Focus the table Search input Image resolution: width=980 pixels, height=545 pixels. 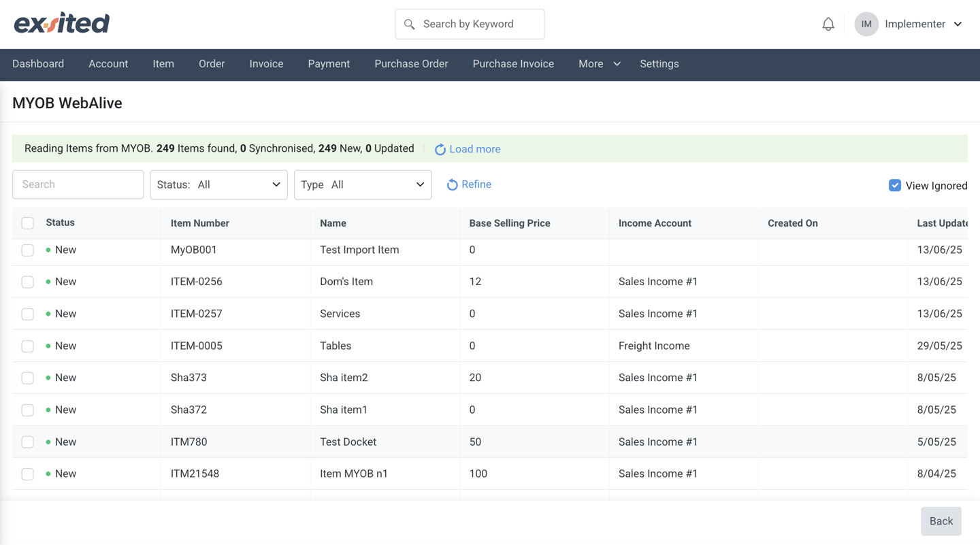[x=78, y=184]
